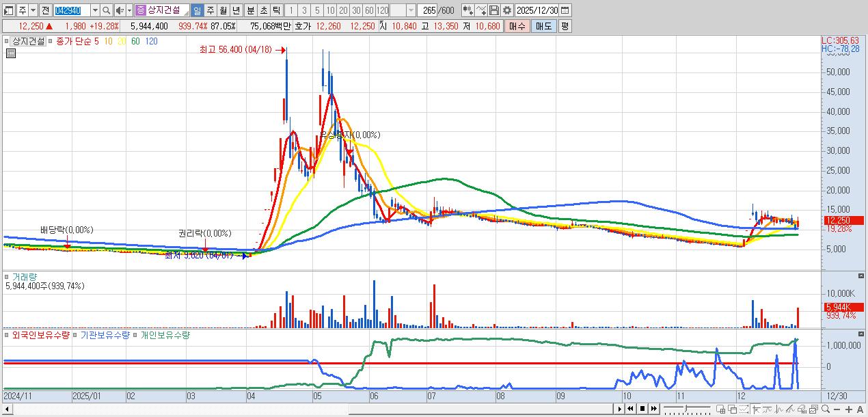
Task: Open the chart settings gear icon
Action: 506,10
